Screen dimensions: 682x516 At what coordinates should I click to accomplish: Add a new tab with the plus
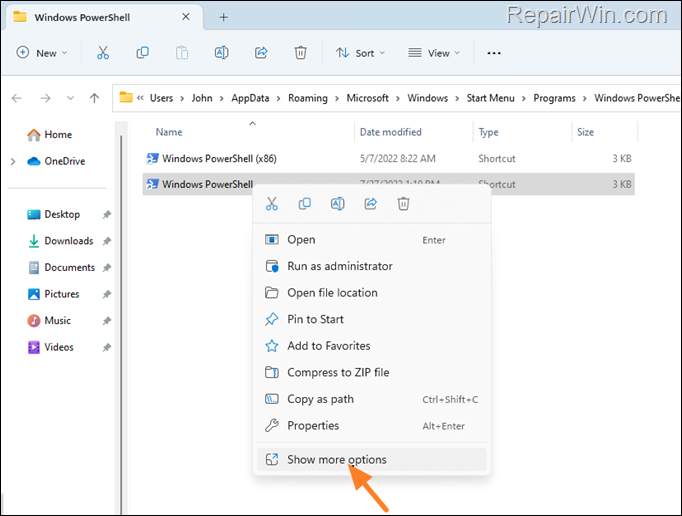pos(224,17)
